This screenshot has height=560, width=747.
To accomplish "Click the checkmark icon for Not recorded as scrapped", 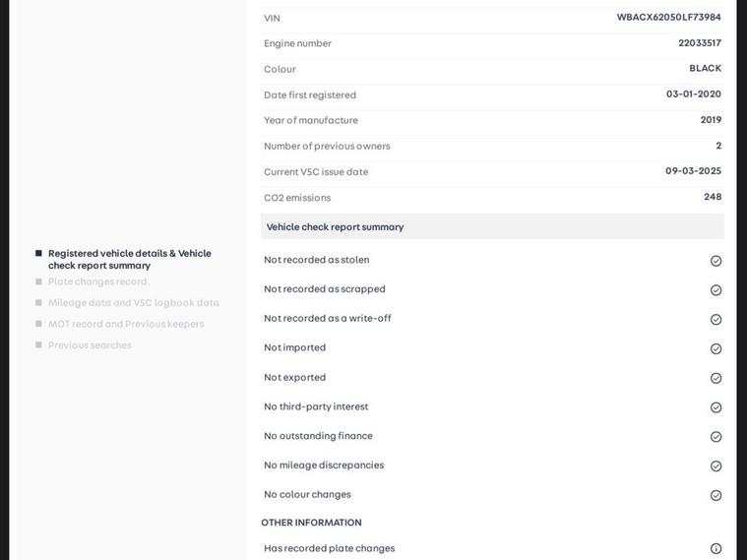I will click(716, 290).
